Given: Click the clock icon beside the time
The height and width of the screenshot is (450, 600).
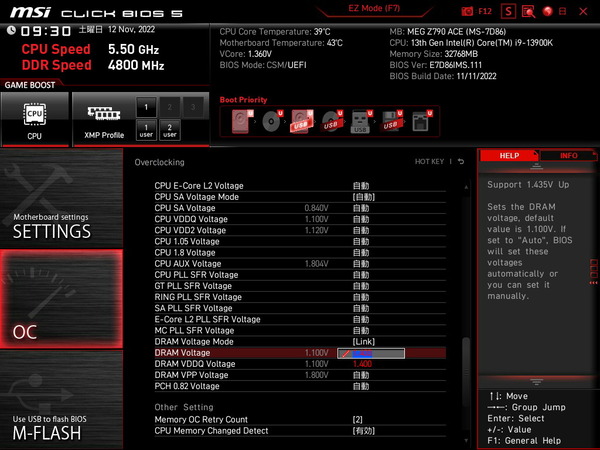Looking at the screenshot, I should click(11, 30).
